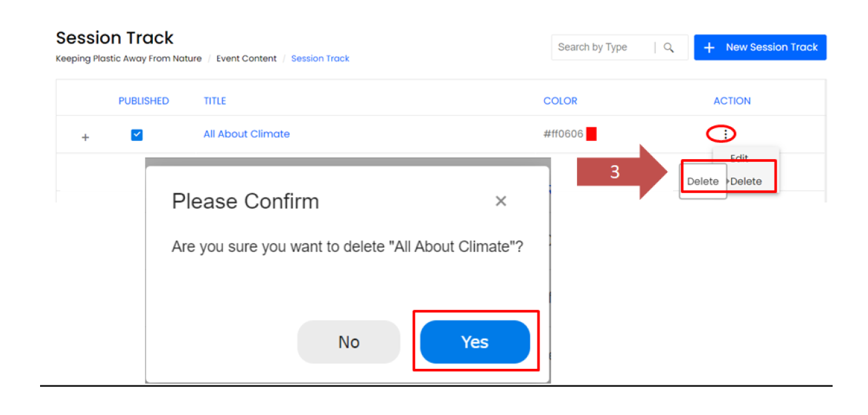Open the Event Content breadcrumb

click(x=246, y=59)
